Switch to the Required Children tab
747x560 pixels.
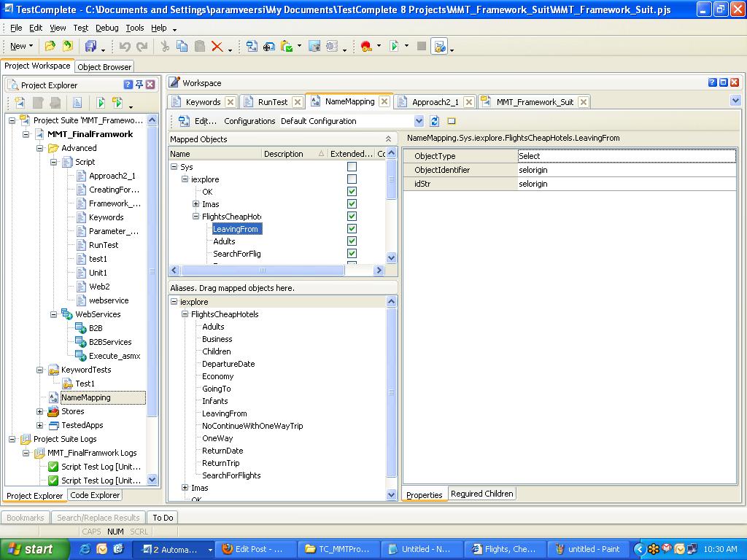481,494
